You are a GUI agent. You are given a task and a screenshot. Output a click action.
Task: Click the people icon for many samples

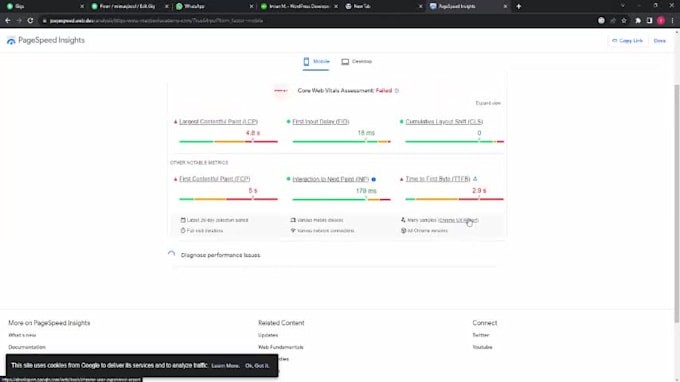click(403, 220)
